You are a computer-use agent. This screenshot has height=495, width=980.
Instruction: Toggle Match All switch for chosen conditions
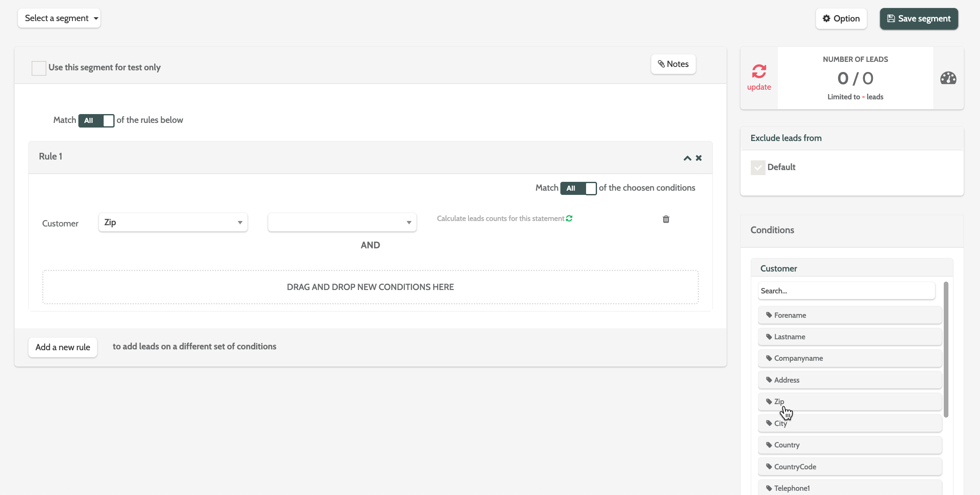click(578, 188)
